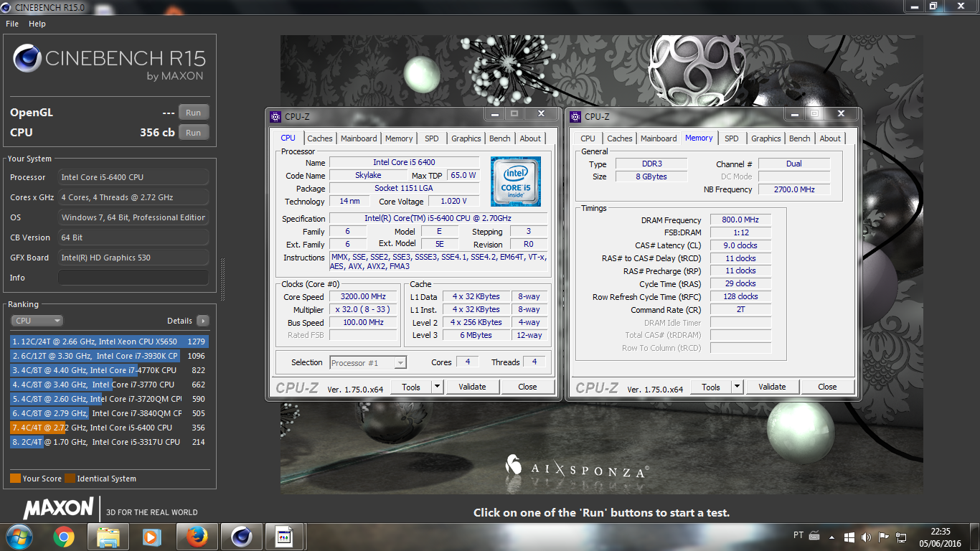Click the MAXON logo at bottom left

point(59,508)
